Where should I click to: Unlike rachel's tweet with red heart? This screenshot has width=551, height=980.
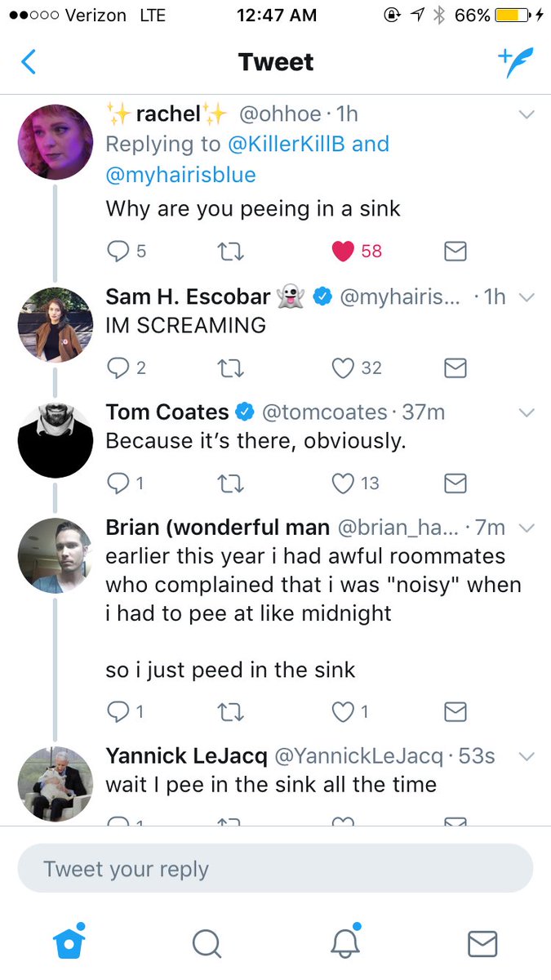344,252
